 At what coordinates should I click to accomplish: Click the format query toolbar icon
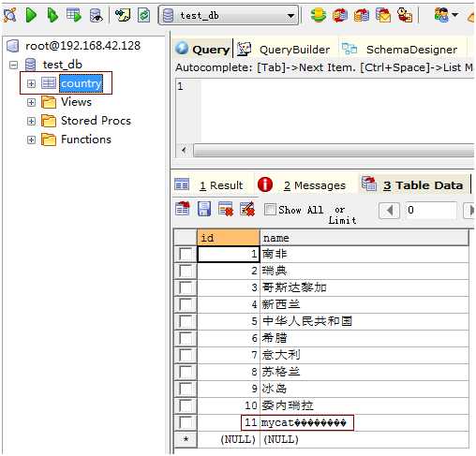tap(123, 15)
